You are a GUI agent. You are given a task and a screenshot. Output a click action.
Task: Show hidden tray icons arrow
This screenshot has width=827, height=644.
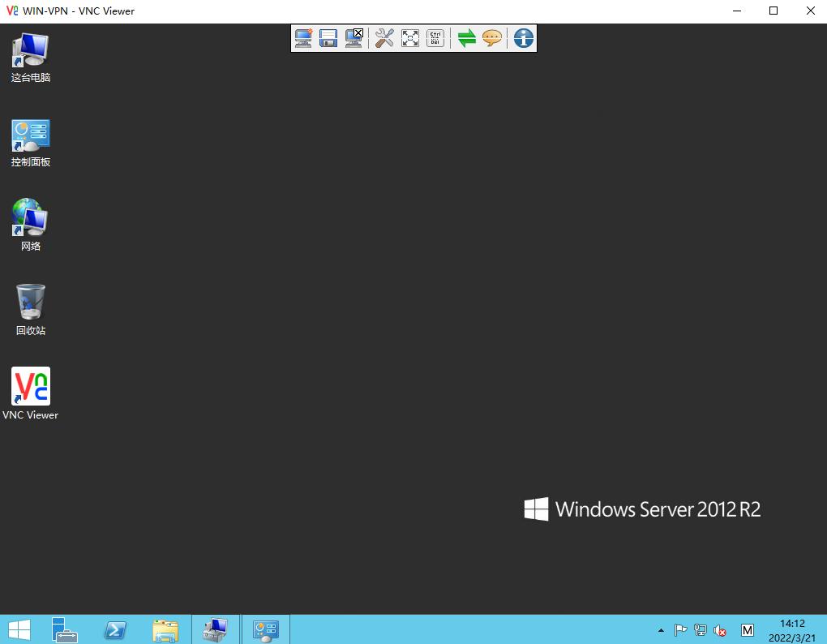pos(661,630)
